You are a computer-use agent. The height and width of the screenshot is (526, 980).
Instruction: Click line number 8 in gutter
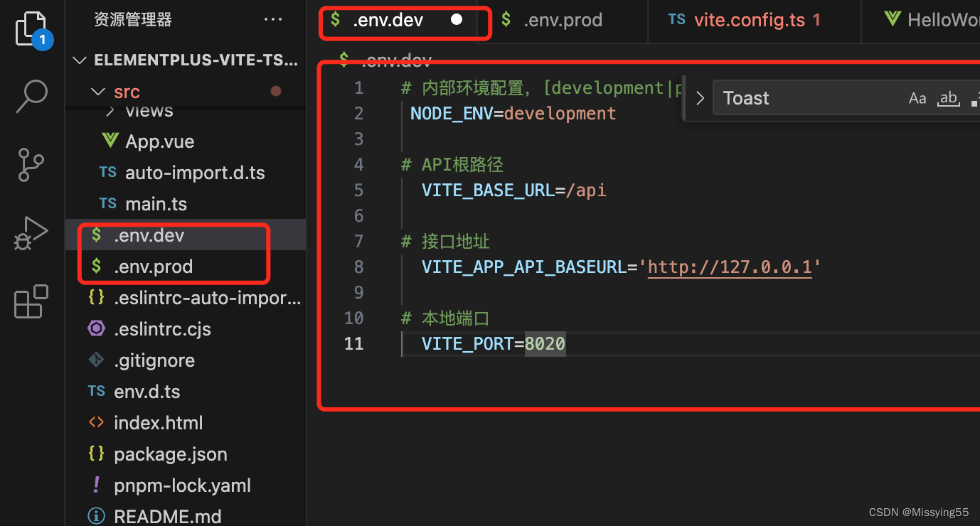click(x=358, y=267)
